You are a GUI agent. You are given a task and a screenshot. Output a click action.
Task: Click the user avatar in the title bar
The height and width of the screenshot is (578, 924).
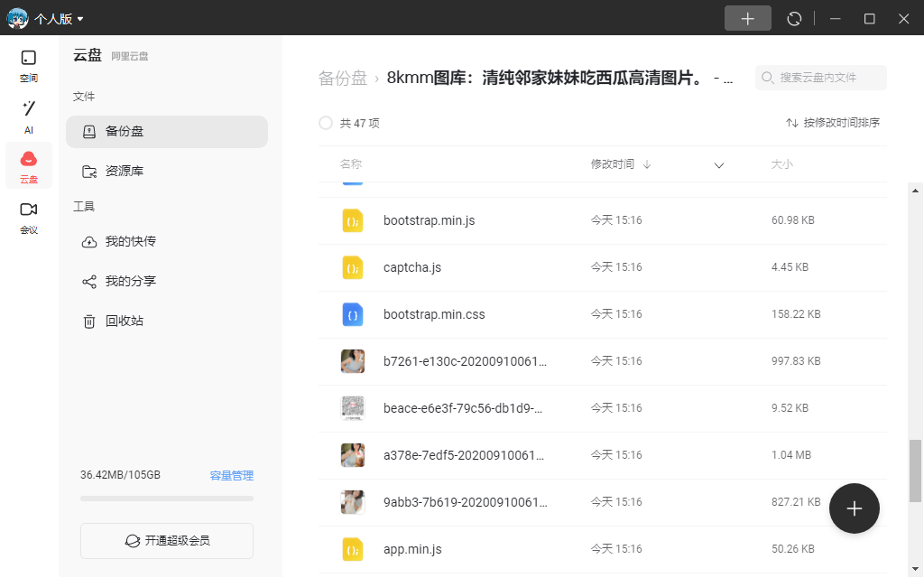pos(18,18)
